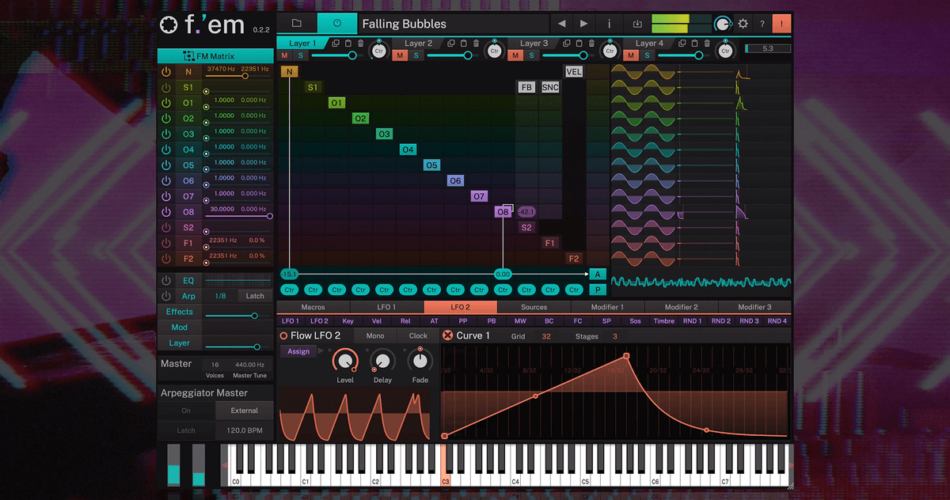Adjust the Effects slider
The image size is (950, 500).
tap(254, 316)
